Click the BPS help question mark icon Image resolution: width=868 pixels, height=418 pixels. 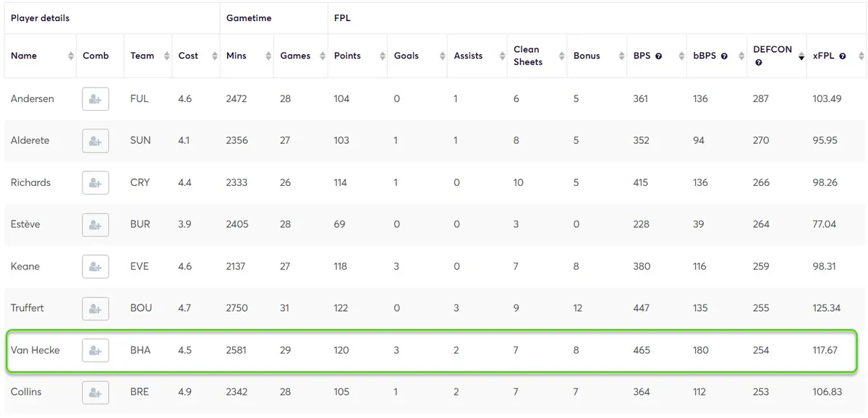[x=658, y=56]
